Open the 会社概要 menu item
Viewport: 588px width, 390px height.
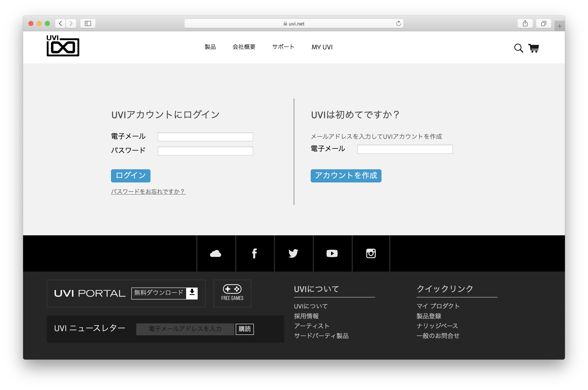click(244, 47)
